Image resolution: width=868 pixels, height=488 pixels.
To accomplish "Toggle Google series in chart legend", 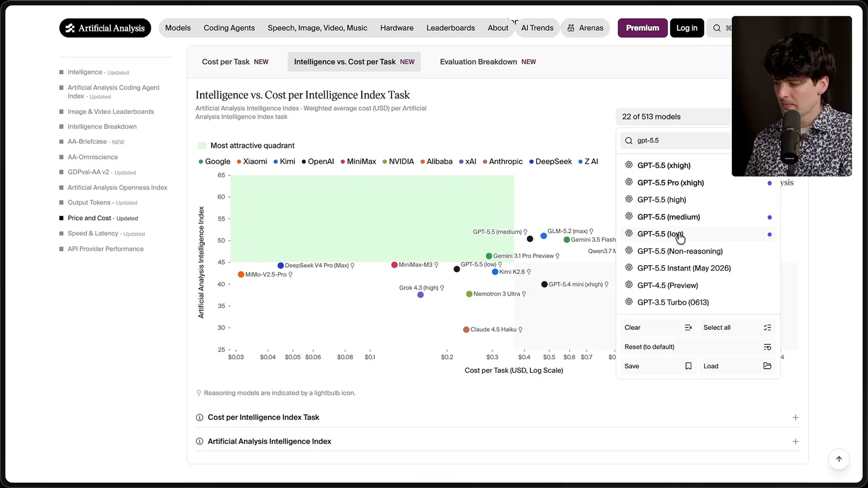I will [214, 162].
